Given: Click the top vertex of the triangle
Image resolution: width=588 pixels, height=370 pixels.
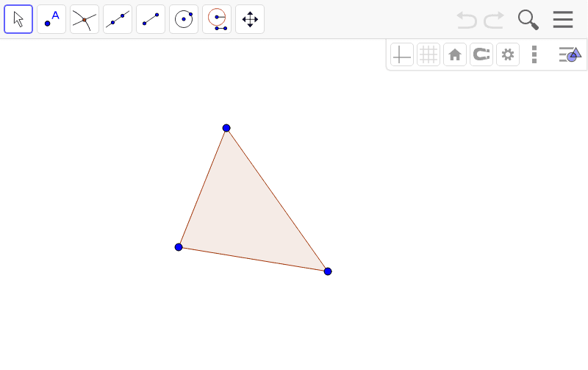Looking at the screenshot, I should click(226, 128).
